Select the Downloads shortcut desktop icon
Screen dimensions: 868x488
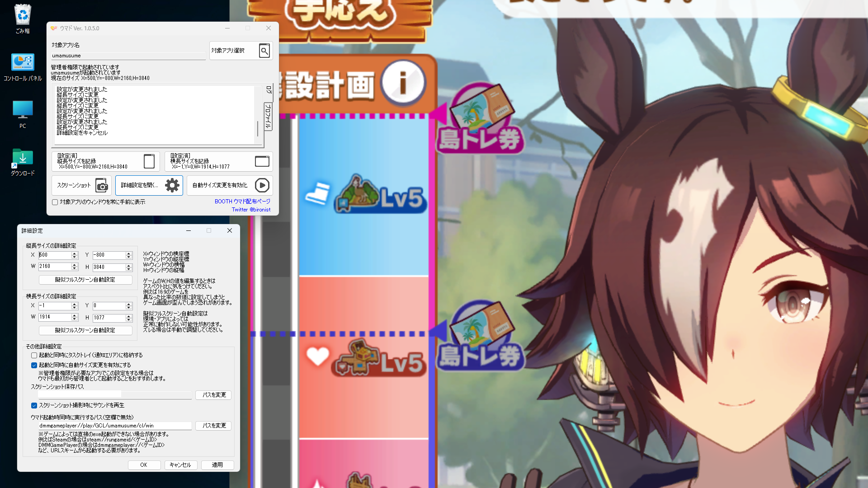[23, 163]
